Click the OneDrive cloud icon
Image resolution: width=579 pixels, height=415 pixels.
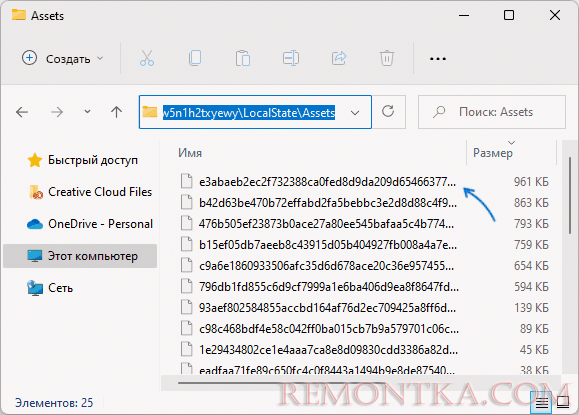click(35, 224)
